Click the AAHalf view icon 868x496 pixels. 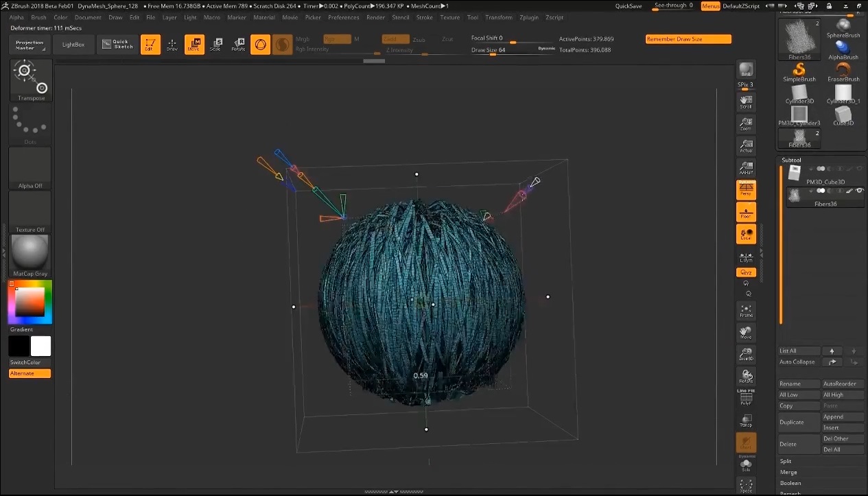746,168
